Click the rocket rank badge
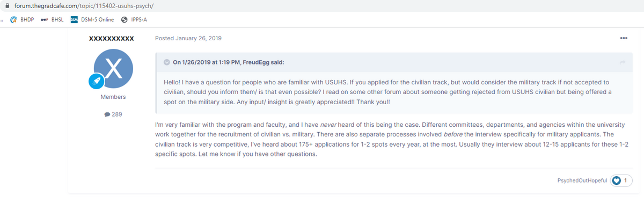Image resolution: width=644 pixels, height=202 pixels. [x=97, y=81]
